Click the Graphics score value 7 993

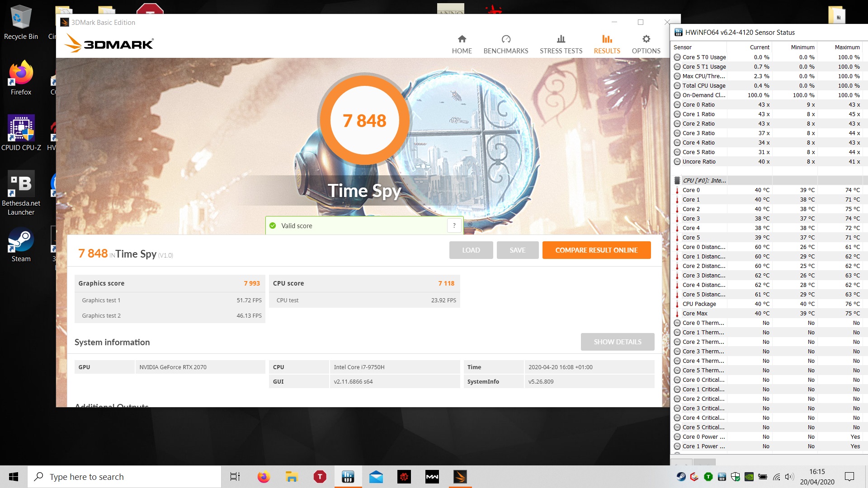pyautogui.click(x=252, y=283)
